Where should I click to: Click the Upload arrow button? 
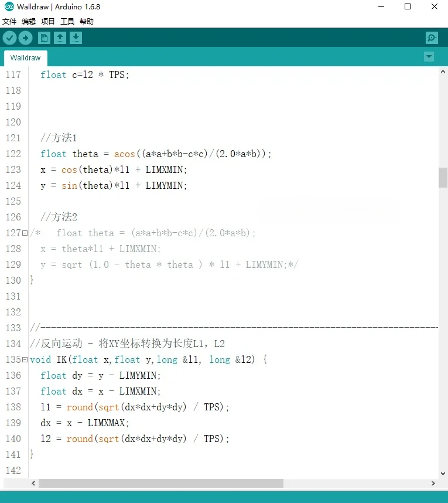coord(25,38)
